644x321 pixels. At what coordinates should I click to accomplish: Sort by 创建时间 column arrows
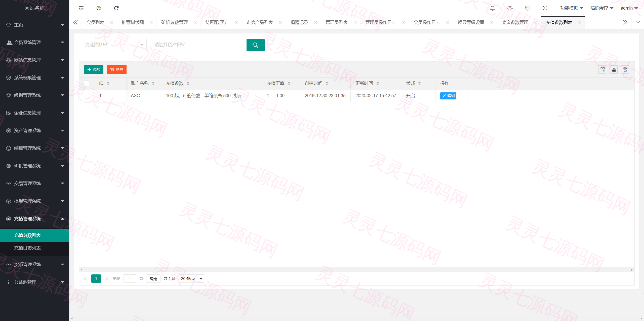tap(327, 83)
